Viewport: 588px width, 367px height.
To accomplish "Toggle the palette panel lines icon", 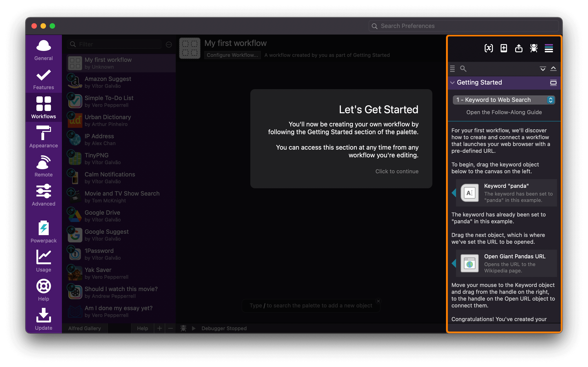I will coord(549,48).
